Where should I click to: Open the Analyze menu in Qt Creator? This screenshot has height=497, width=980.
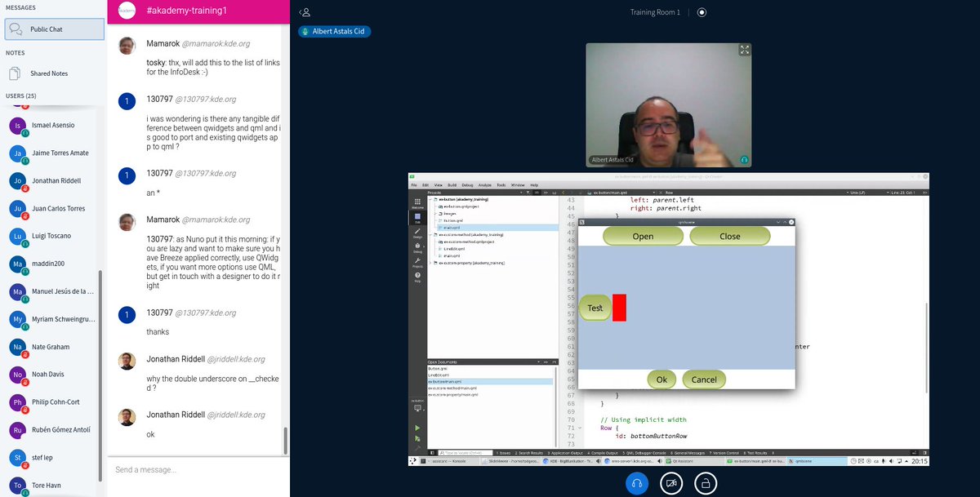[484, 185]
